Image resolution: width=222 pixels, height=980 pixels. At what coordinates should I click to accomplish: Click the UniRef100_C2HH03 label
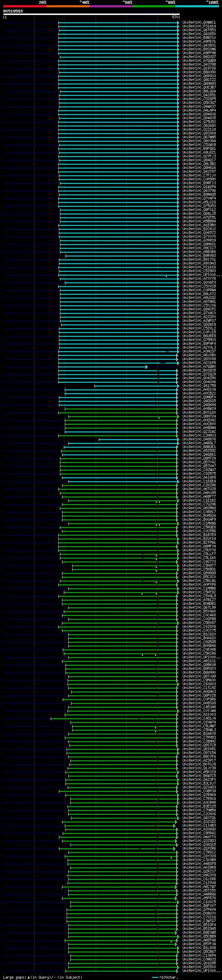tap(199, 436)
